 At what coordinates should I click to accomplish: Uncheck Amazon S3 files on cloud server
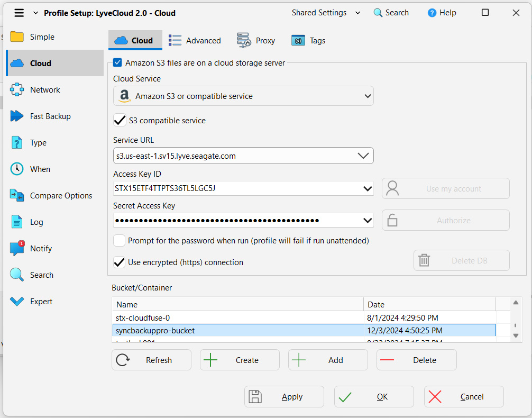pyautogui.click(x=117, y=62)
